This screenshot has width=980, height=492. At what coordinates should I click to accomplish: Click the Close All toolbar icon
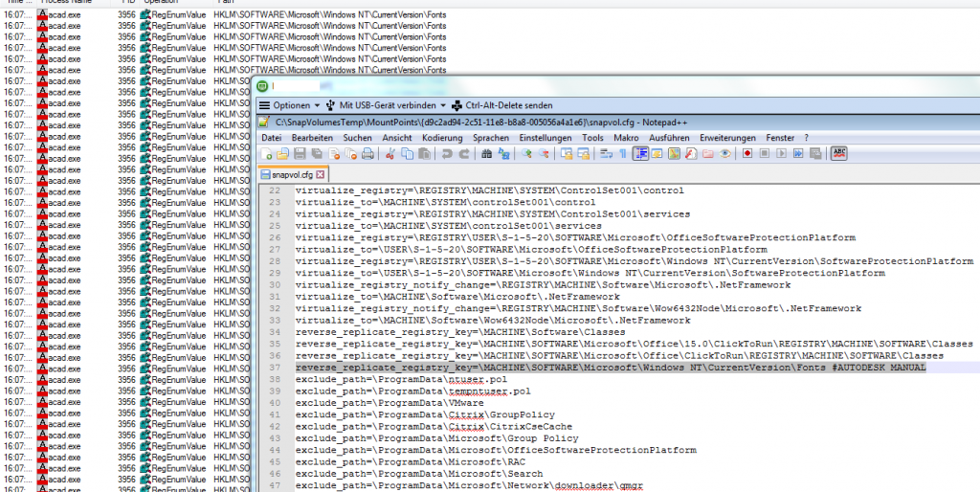tap(351, 154)
